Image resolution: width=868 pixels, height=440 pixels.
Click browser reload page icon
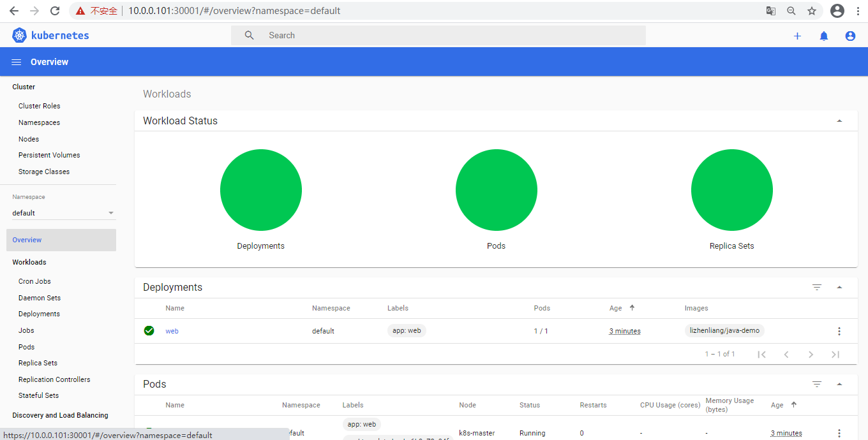[55, 11]
